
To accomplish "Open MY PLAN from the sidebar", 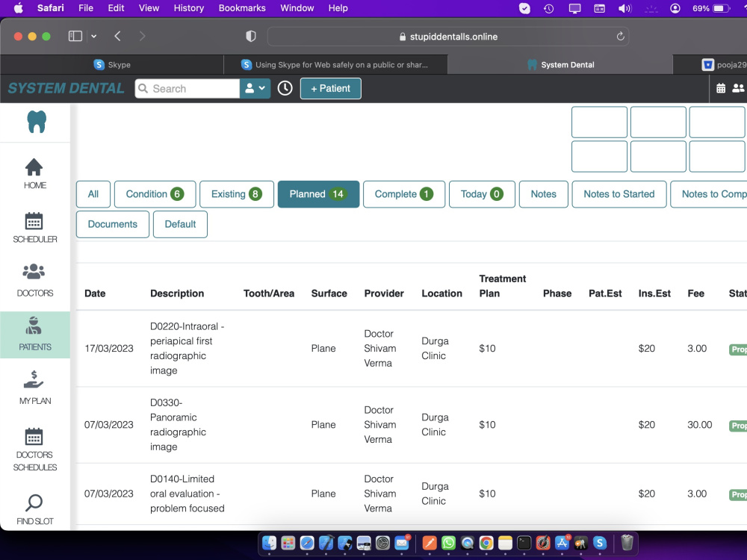I will pos(35,388).
